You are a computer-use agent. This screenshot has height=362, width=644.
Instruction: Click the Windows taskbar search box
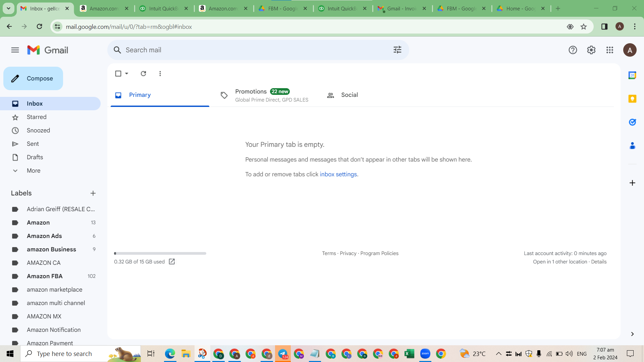[x=80, y=354]
